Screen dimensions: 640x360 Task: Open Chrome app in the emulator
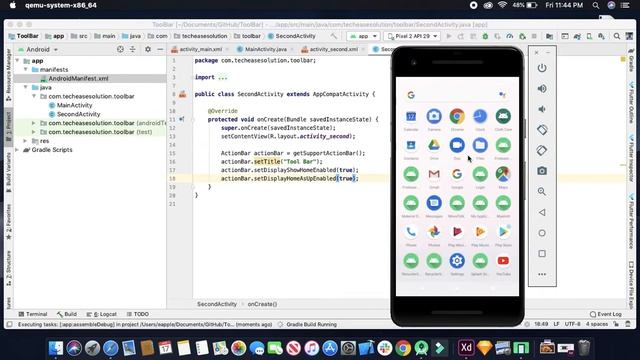tap(457, 116)
